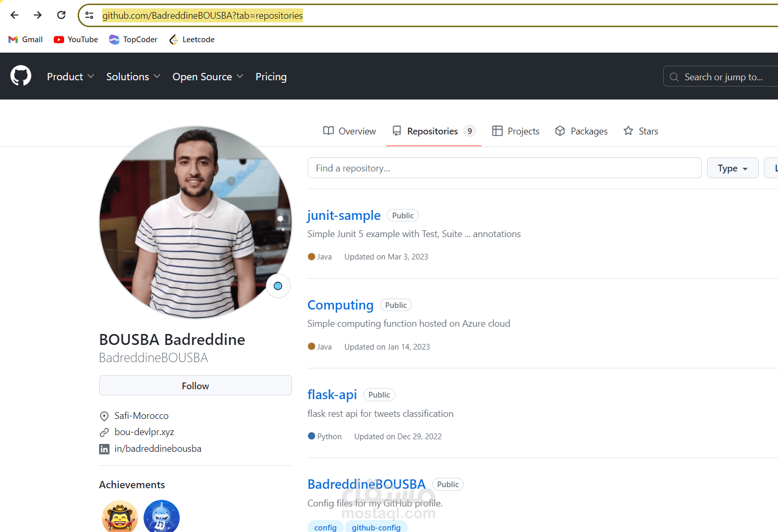Open the in/badreddinebousba LinkedIn link
Image resolution: width=778 pixels, height=532 pixels.
click(158, 449)
